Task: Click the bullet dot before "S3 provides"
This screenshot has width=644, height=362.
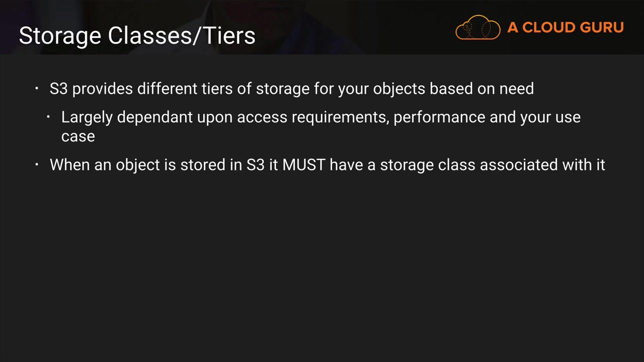Action: (37, 89)
